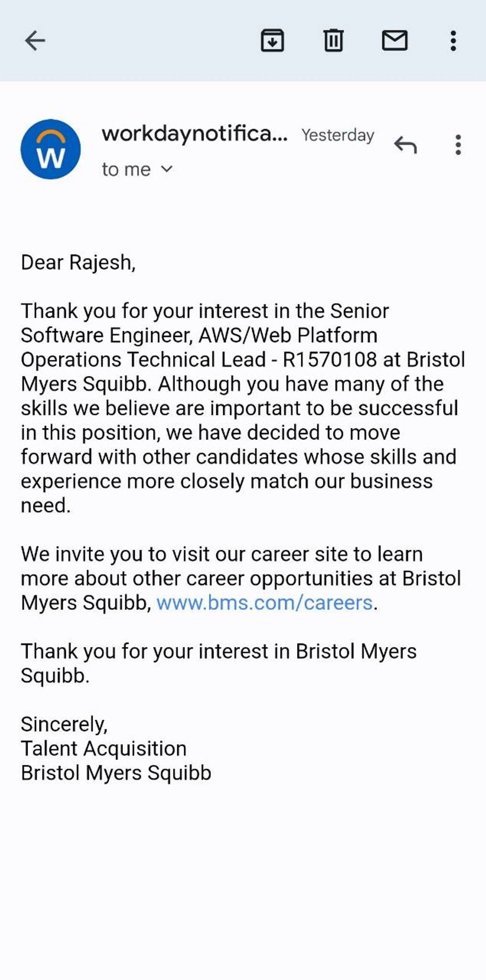Open the top toolbar overflow menu
Screen dimensions: 486x980
[453, 41]
